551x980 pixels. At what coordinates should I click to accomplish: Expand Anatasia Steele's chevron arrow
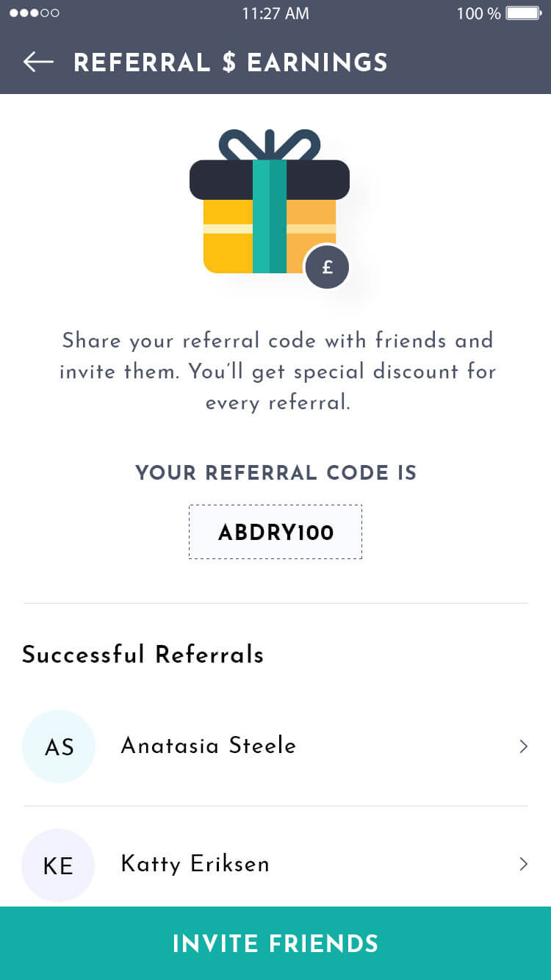pos(523,746)
